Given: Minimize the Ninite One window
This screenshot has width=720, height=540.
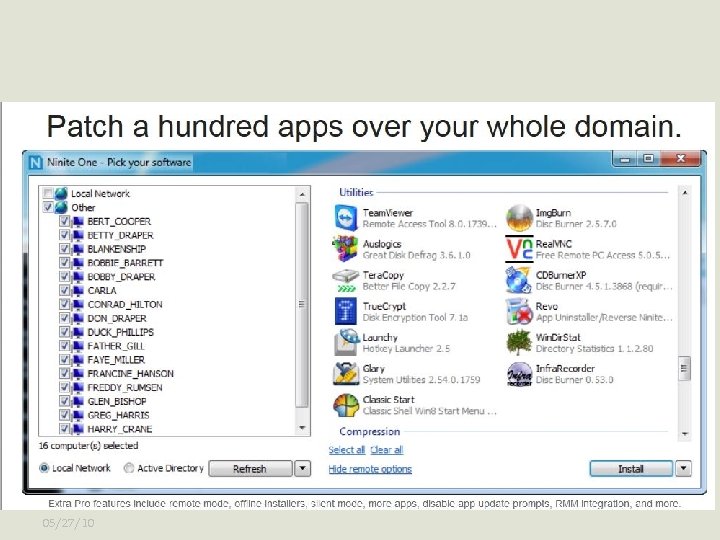Looking at the screenshot, I should tap(624, 159).
